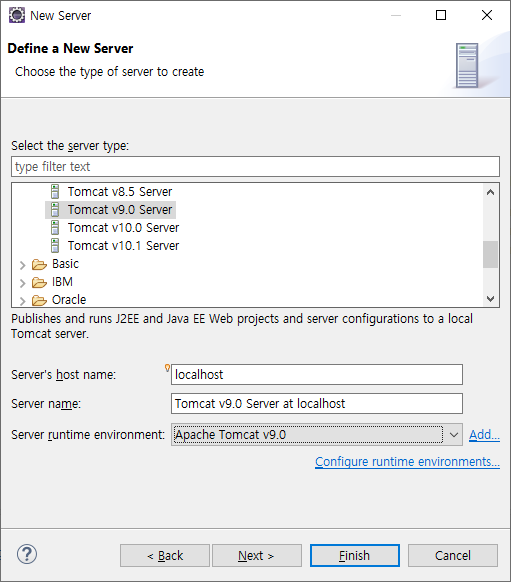Select the Oracle folder label

tap(69, 300)
